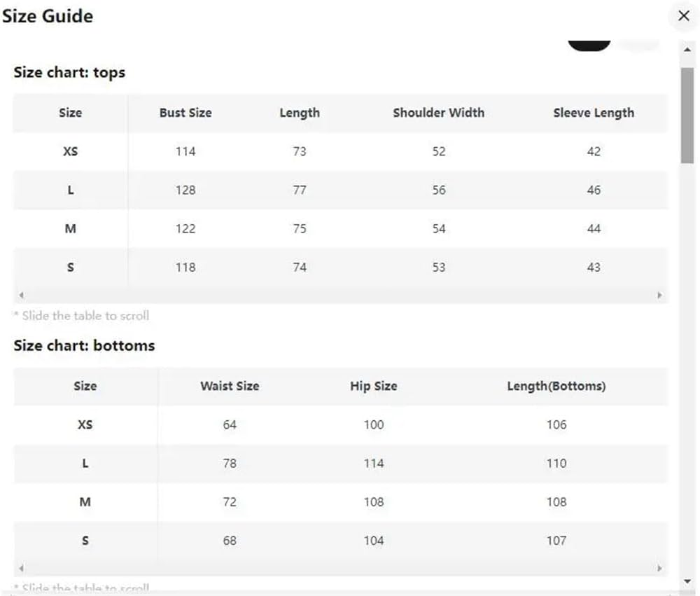Image resolution: width=700 pixels, height=596 pixels.
Task: Select the Sleeve Length column header
Action: [594, 113]
